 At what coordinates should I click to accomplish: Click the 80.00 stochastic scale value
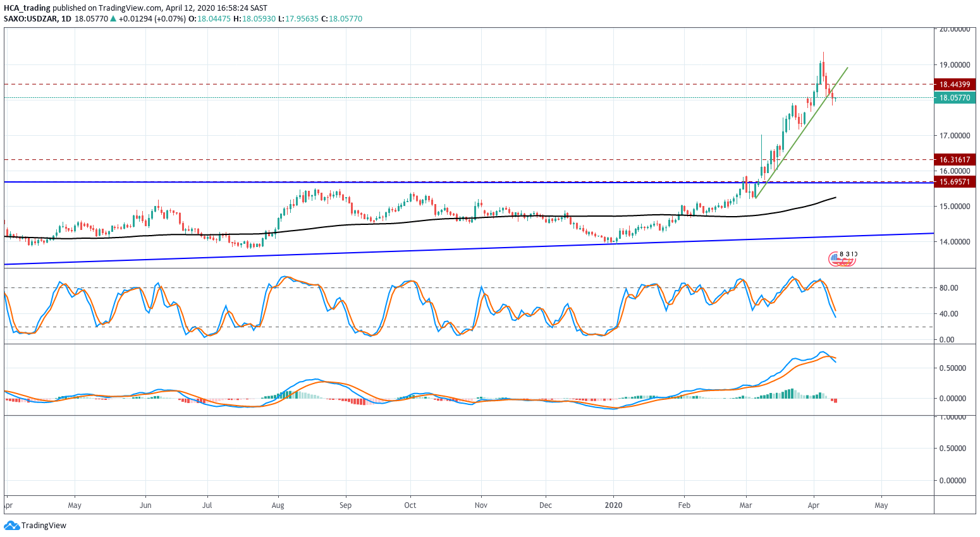coord(948,288)
